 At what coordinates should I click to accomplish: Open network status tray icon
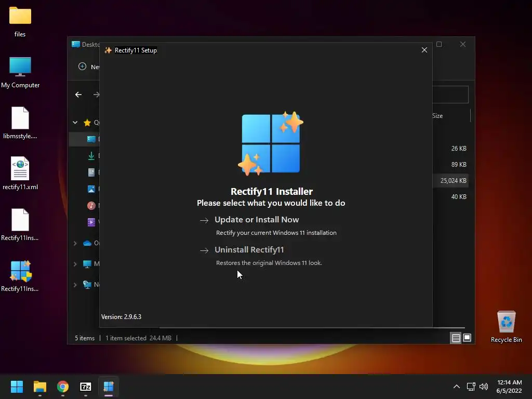[x=471, y=387]
